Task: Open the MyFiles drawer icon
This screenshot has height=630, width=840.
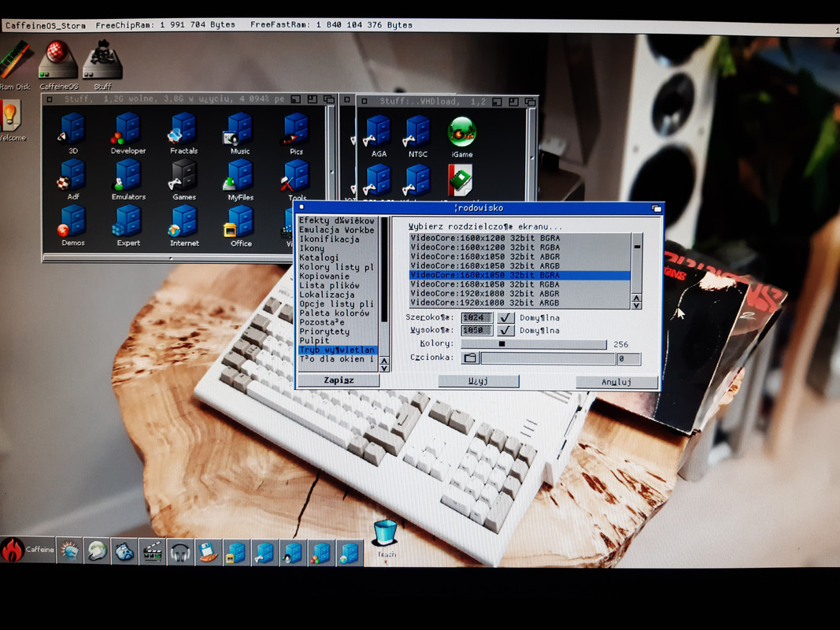Action: click(x=239, y=175)
